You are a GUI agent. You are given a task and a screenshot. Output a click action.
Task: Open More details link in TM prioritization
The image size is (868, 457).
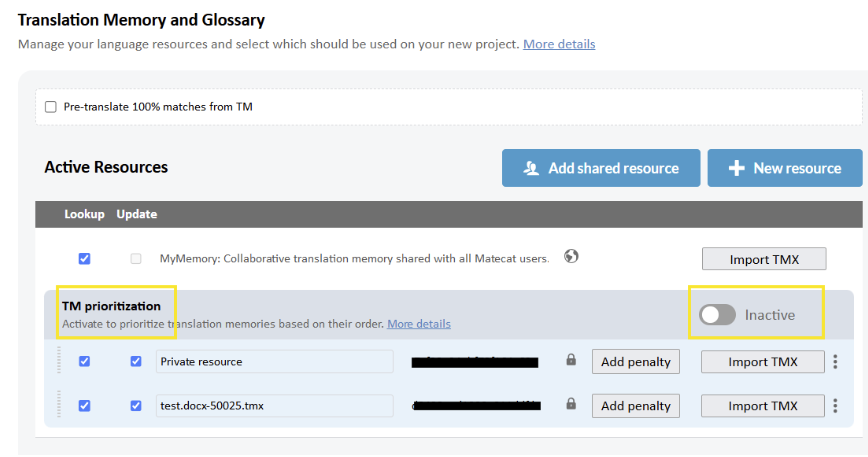[x=418, y=324]
